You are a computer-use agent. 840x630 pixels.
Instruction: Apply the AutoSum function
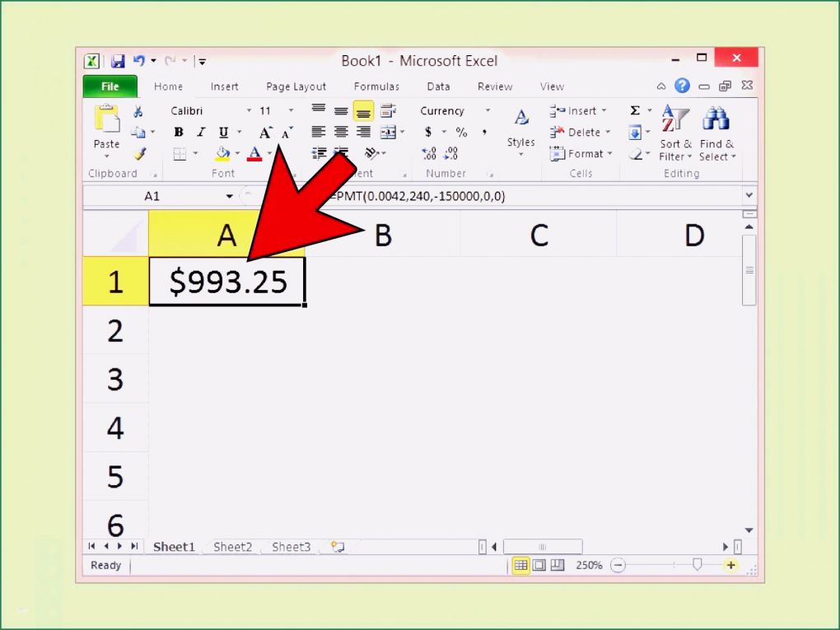pyautogui.click(x=635, y=110)
